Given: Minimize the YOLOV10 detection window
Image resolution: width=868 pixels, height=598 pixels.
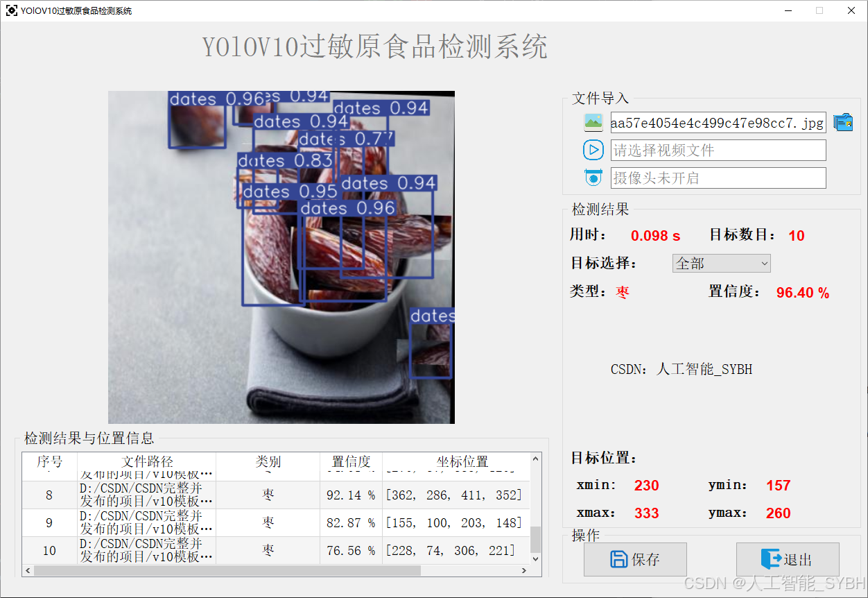Looking at the screenshot, I should click(x=788, y=10).
